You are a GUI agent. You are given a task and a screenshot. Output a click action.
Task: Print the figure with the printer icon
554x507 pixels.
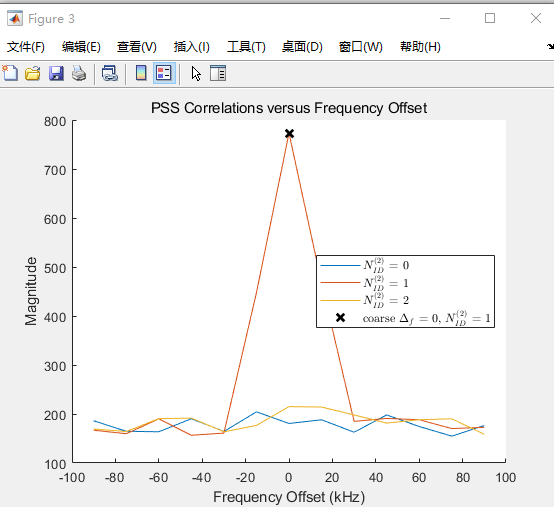79,73
